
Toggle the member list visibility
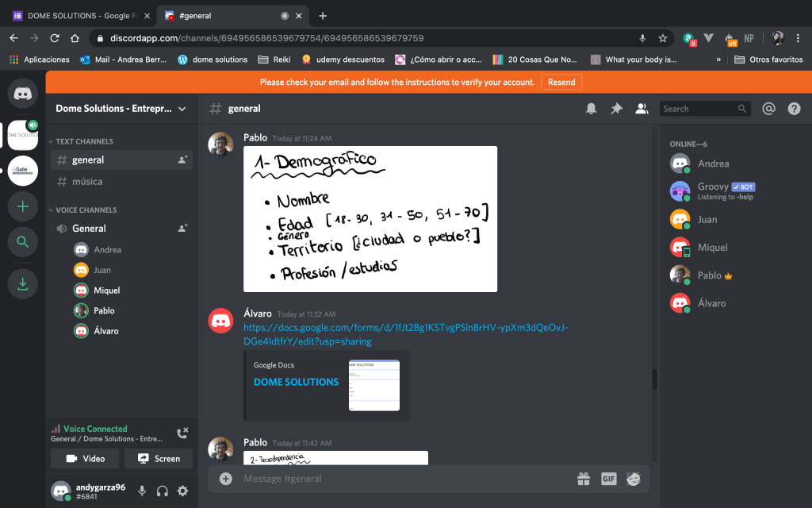(x=642, y=109)
